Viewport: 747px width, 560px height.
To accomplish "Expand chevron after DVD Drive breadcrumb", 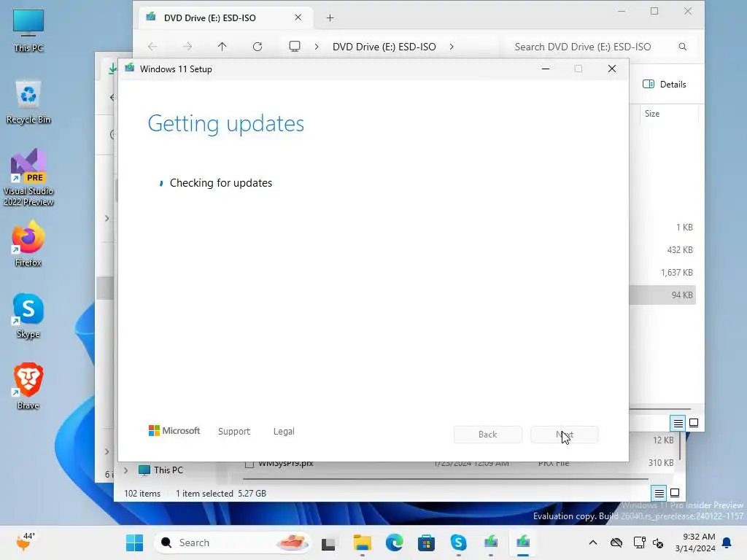I will (452, 47).
